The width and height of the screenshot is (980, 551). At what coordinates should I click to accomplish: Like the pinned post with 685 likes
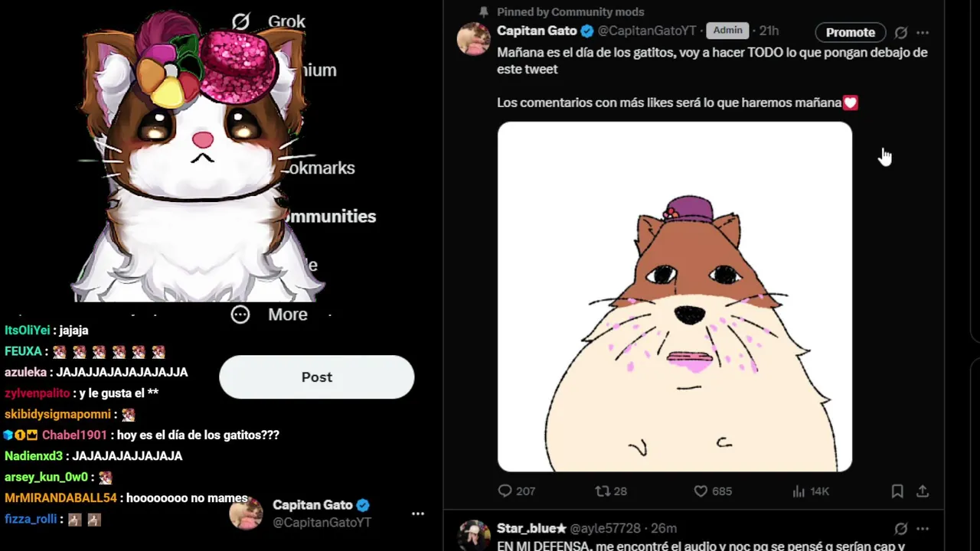701,491
